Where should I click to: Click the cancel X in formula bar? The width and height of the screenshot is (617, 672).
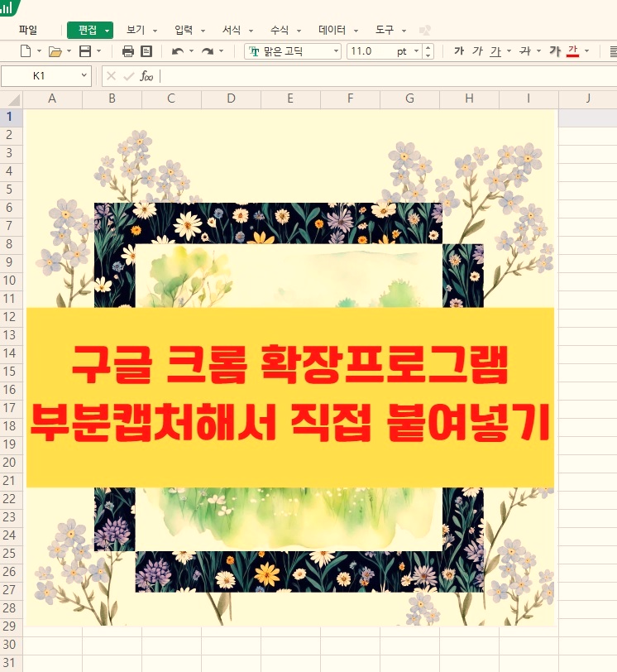[112, 76]
